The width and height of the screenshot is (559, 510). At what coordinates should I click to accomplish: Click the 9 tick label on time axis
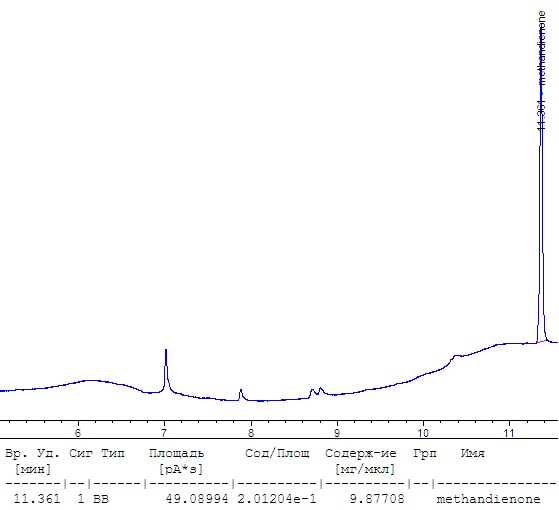337,433
